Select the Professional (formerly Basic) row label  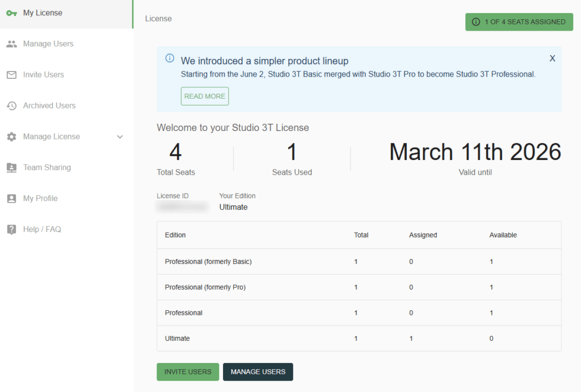tap(208, 262)
